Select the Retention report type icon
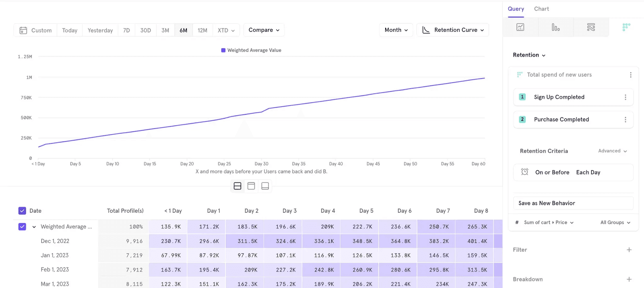The width and height of the screenshot is (644, 288). (x=626, y=27)
